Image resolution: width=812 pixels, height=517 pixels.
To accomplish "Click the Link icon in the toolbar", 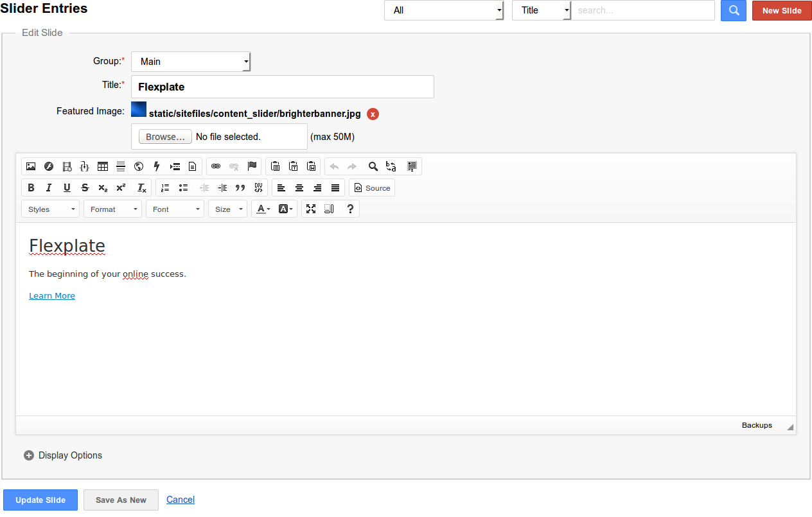I will 216,166.
